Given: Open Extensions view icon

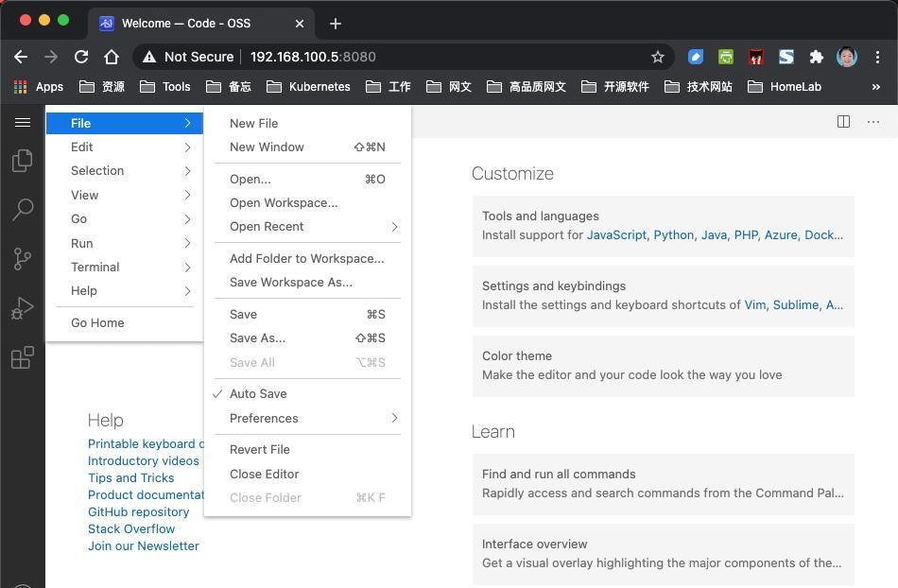Looking at the screenshot, I should [22, 357].
